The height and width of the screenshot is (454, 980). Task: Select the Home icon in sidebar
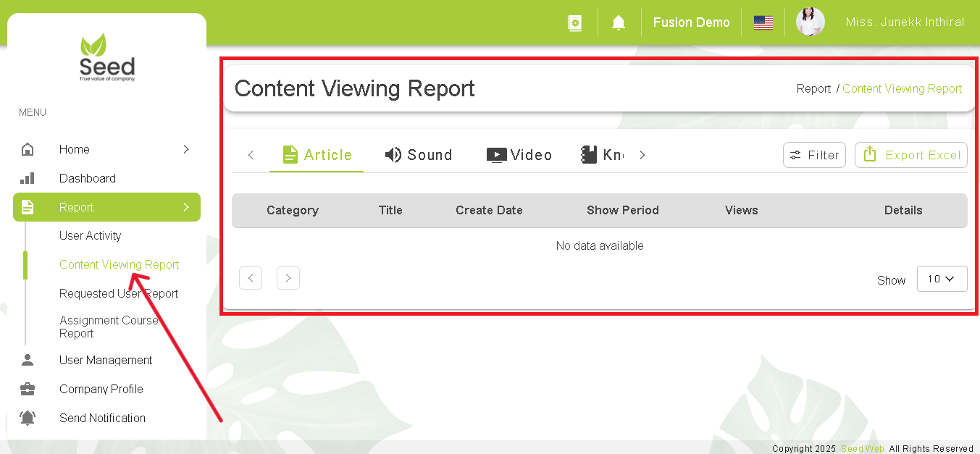(x=28, y=149)
